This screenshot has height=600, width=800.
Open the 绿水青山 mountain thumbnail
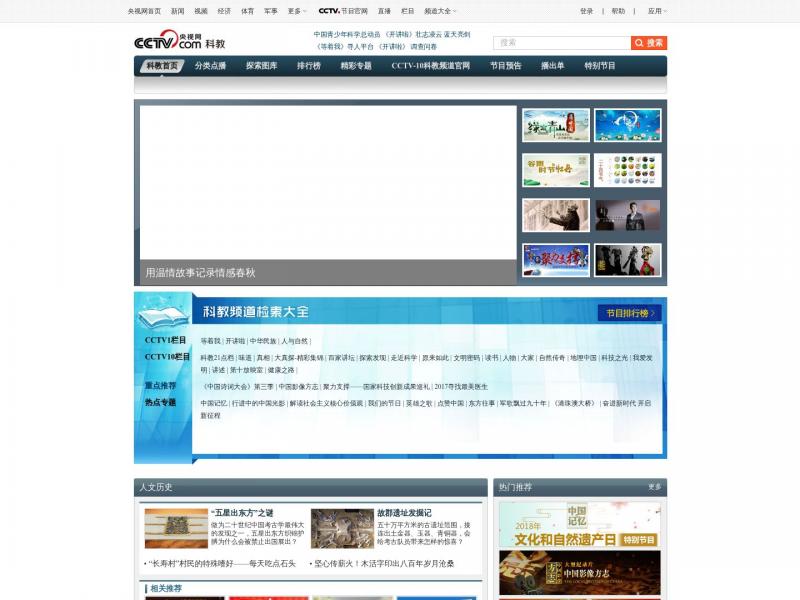coord(556,125)
